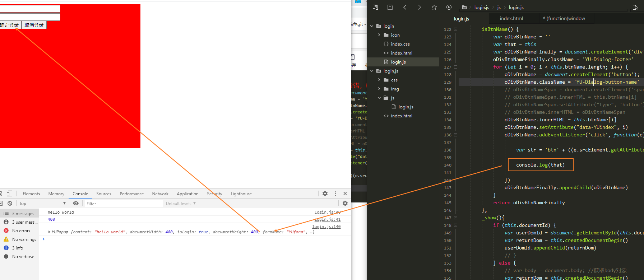Image resolution: width=644 pixels, height=280 pixels.
Task: Switch to the Application tab
Action: pyautogui.click(x=187, y=193)
